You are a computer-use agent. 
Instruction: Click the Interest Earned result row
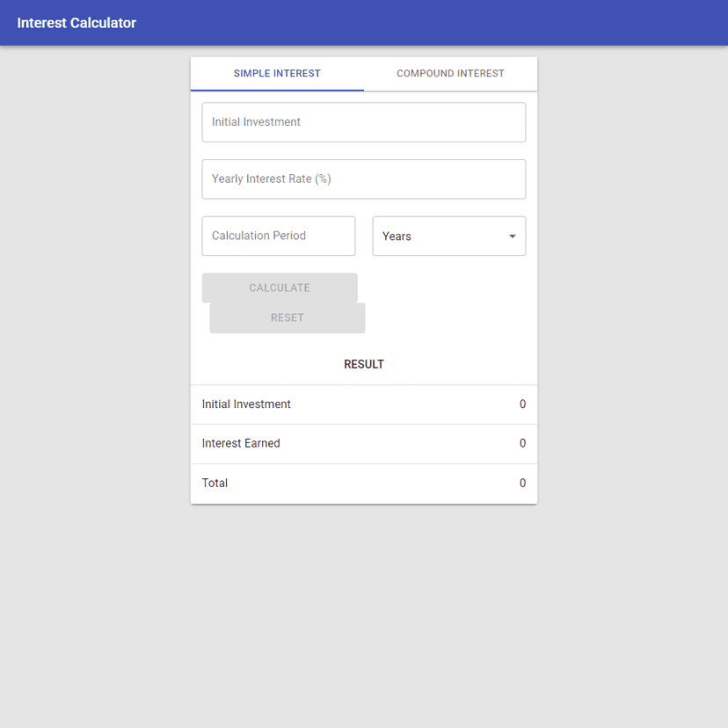point(363,443)
